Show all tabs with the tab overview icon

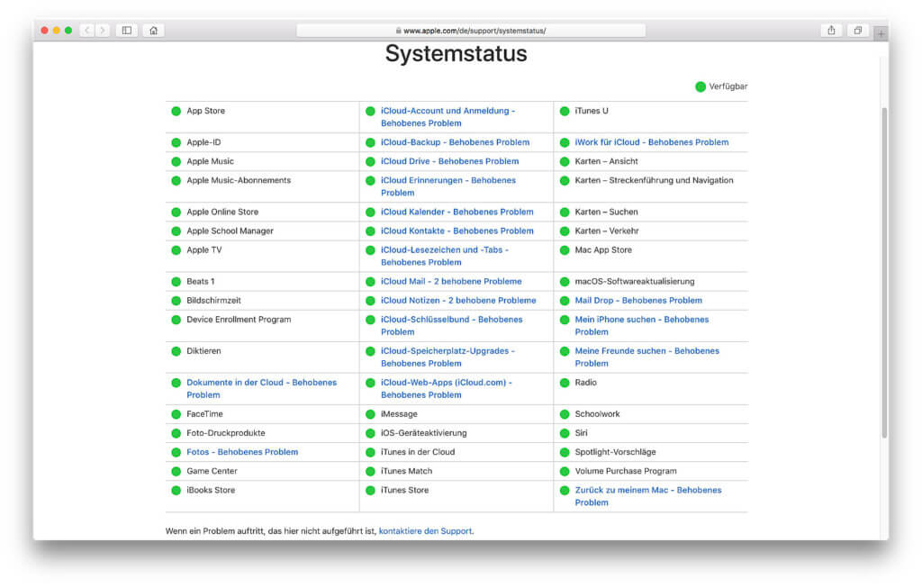(856, 30)
